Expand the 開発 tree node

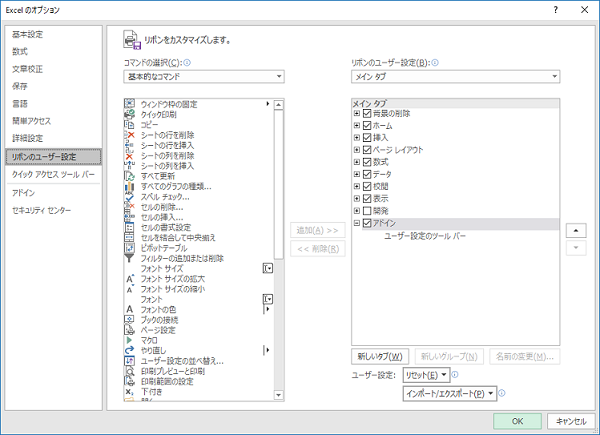click(357, 211)
